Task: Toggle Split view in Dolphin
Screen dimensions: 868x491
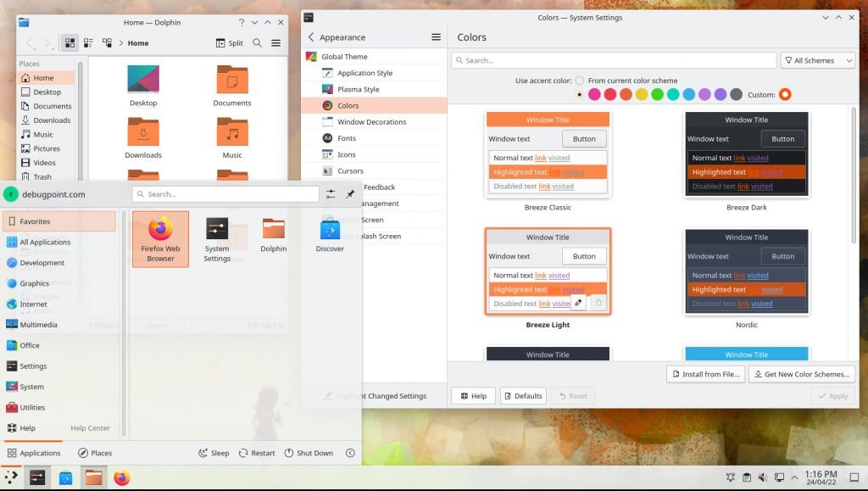Action: (229, 42)
